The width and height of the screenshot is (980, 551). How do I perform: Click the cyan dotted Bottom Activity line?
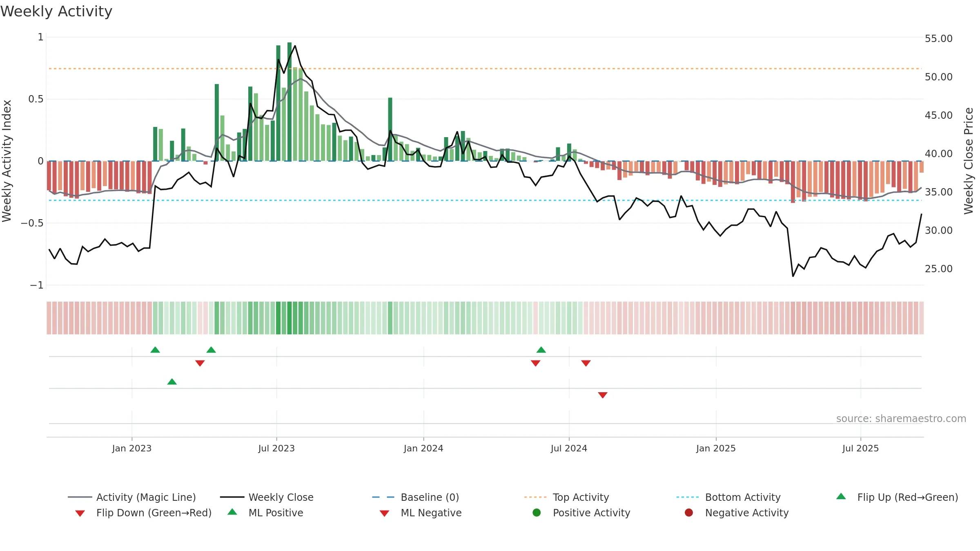coord(485,200)
